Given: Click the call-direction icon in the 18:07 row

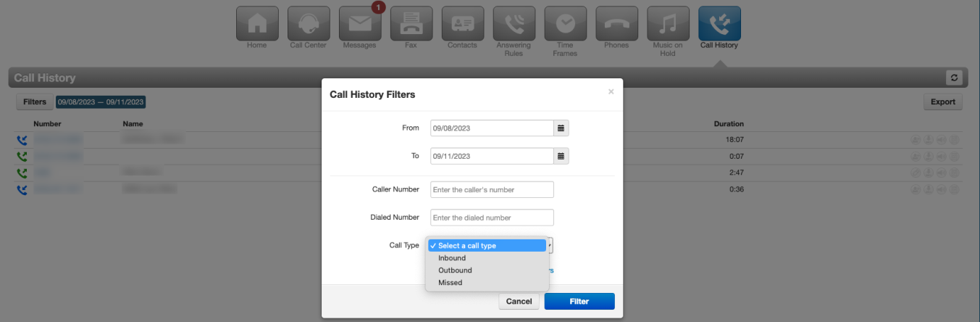Looking at the screenshot, I should 22,140.
